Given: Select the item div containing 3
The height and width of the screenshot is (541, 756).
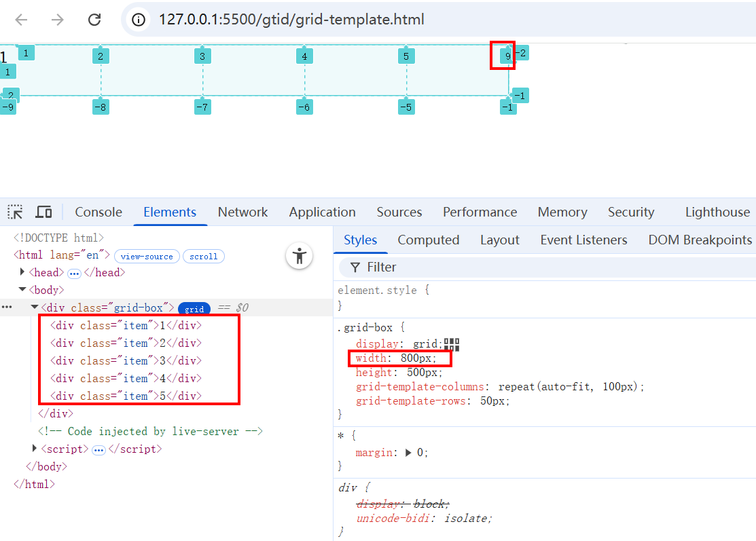Looking at the screenshot, I should pyautogui.click(x=126, y=361).
